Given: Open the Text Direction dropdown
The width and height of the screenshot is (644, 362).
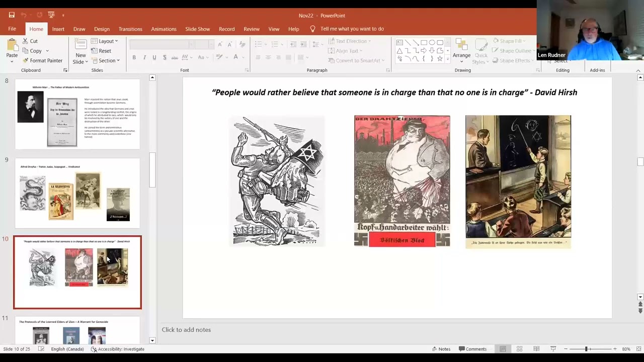Looking at the screenshot, I should tap(350, 41).
